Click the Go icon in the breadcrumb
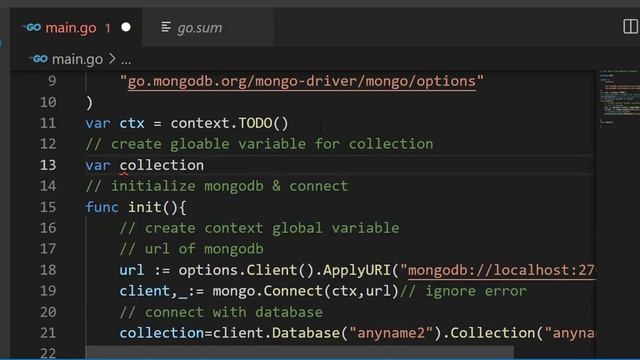640x360 pixels. (x=39, y=59)
